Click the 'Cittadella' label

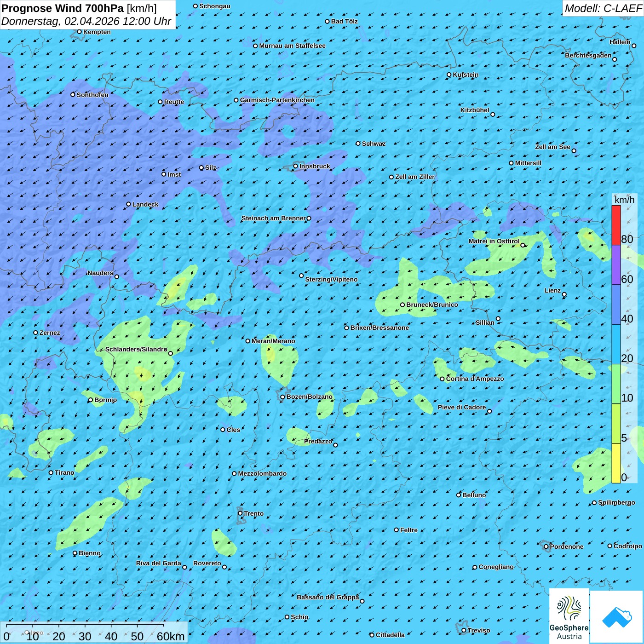coord(390,635)
